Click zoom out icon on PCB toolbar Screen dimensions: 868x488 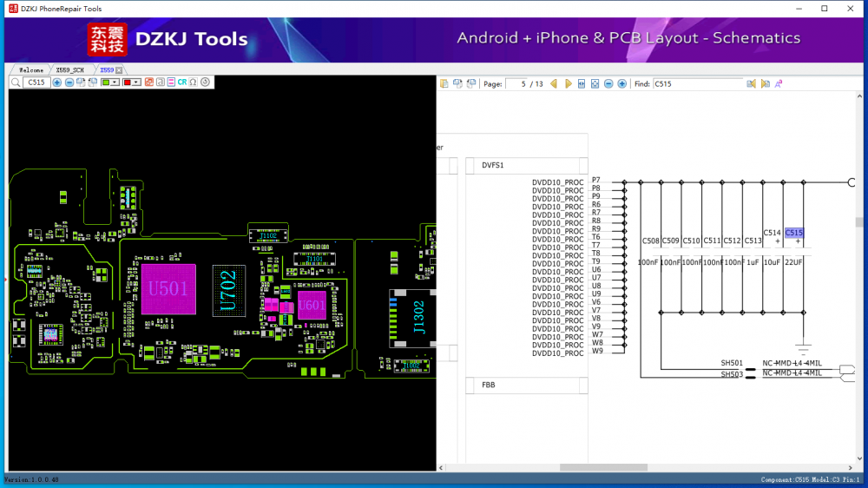(x=69, y=82)
